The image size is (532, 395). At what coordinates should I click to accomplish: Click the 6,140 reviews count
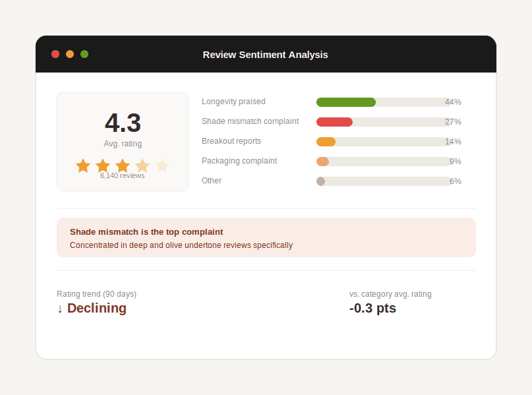click(x=123, y=175)
